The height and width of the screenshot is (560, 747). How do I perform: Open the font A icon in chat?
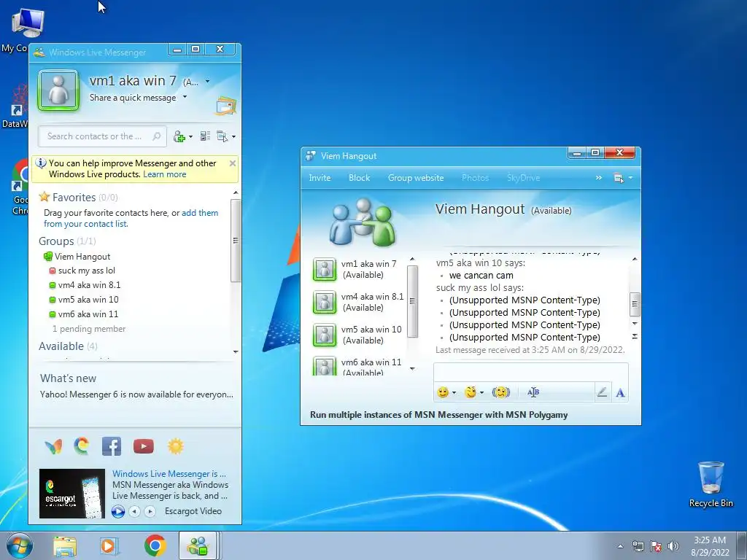click(620, 393)
